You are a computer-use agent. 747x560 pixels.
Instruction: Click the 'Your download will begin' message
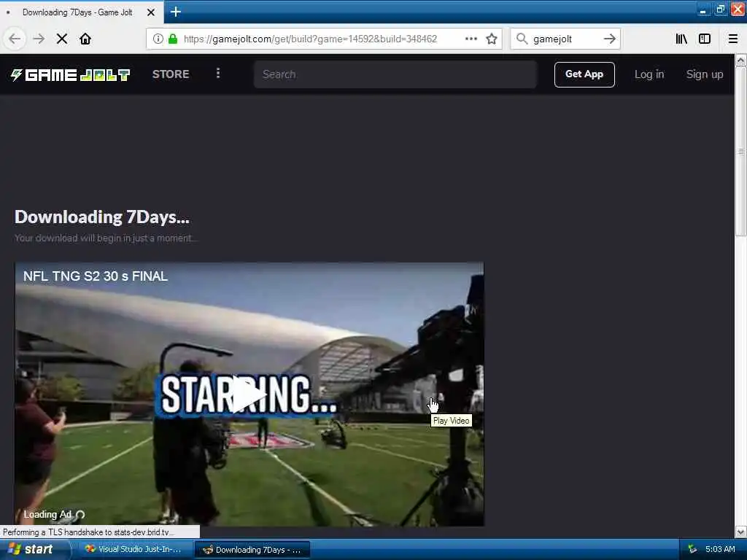(105, 238)
